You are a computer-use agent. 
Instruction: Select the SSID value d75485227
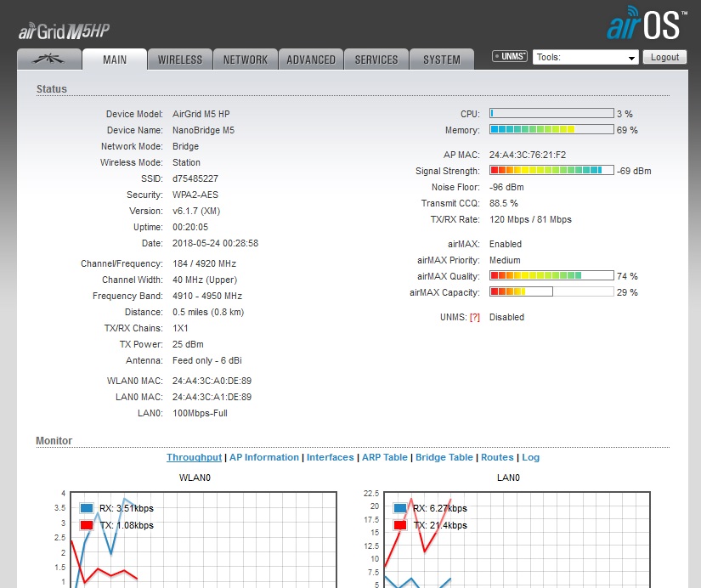point(195,178)
